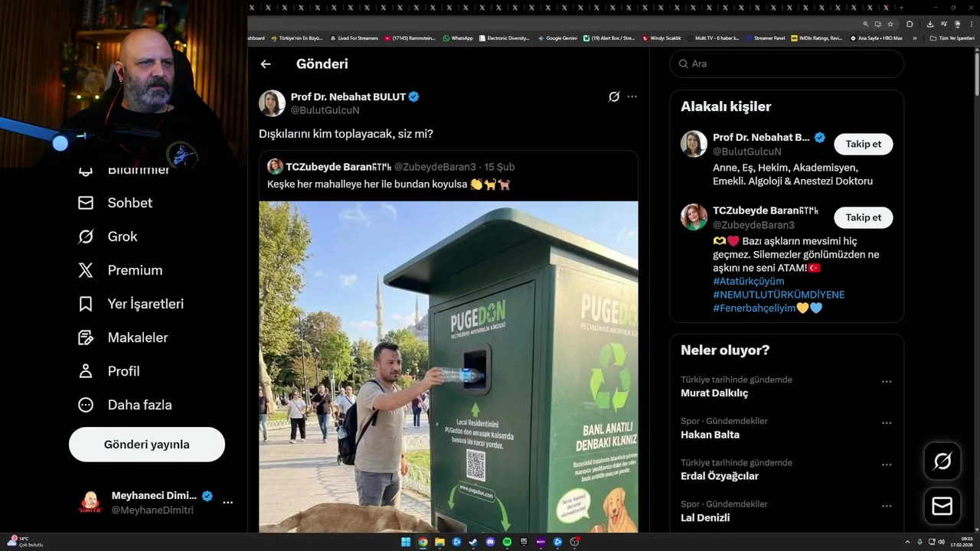Open the Google Gemini bookmark
Viewport: 980px width, 551px height.
click(557, 38)
